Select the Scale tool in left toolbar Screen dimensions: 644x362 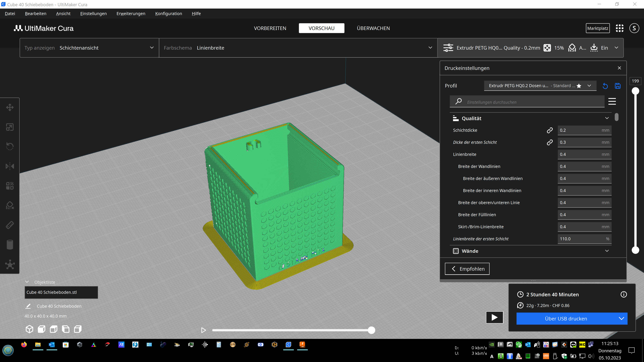click(x=10, y=127)
